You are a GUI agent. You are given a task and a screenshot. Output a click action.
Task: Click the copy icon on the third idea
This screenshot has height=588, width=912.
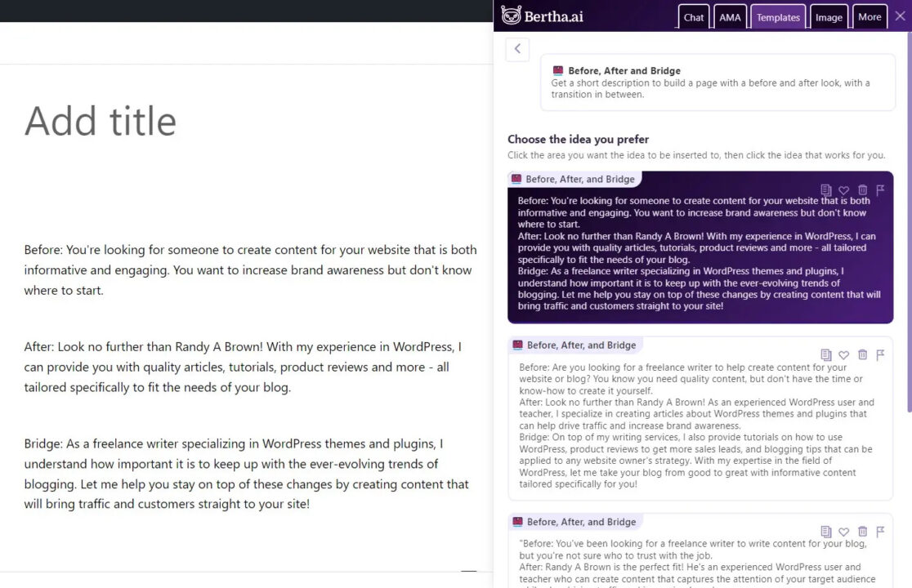click(x=826, y=532)
